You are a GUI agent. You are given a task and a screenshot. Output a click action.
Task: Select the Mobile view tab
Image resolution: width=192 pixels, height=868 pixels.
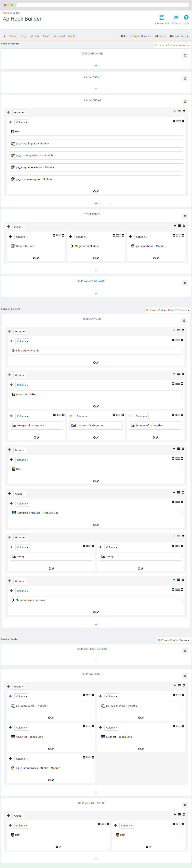coord(72,36)
